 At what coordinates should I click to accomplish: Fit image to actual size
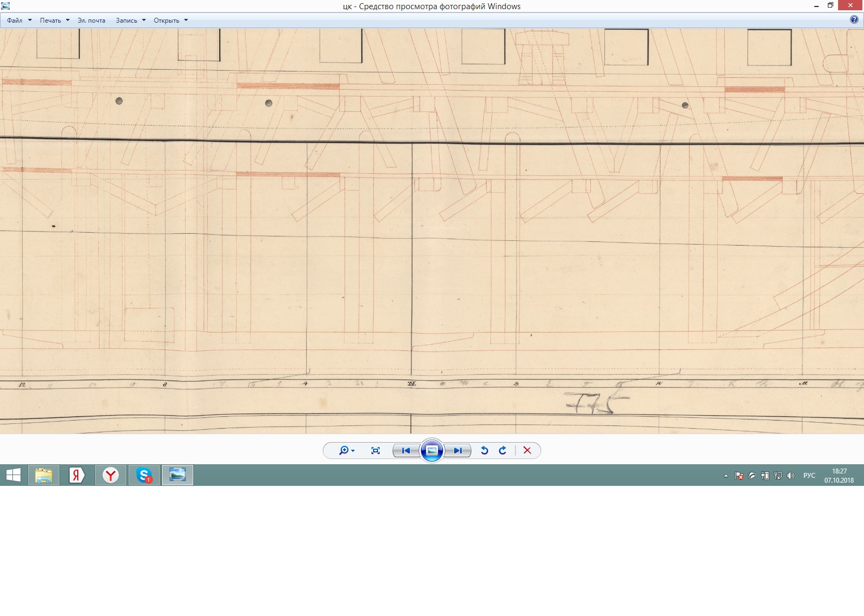pos(376,450)
